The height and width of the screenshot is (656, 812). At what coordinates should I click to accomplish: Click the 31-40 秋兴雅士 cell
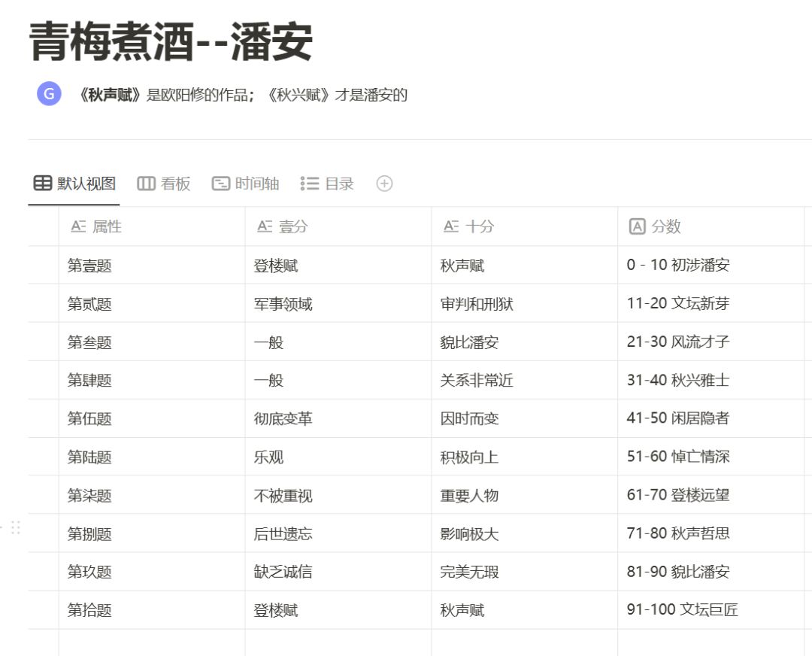pyautogui.click(x=711, y=381)
